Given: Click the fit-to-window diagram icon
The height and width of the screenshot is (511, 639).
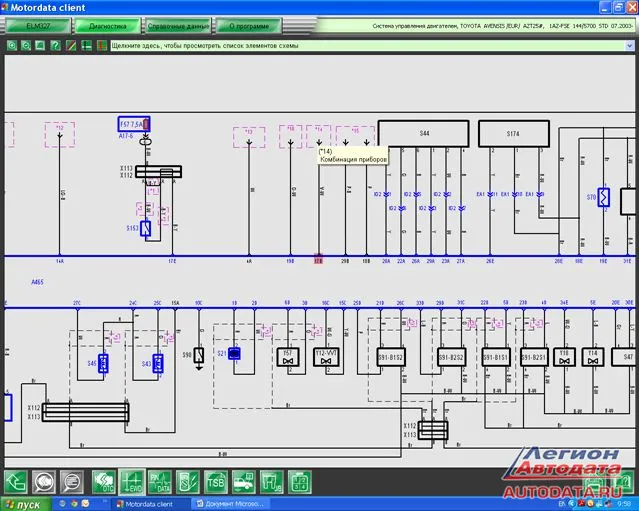Looking at the screenshot, I should tap(40, 46).
